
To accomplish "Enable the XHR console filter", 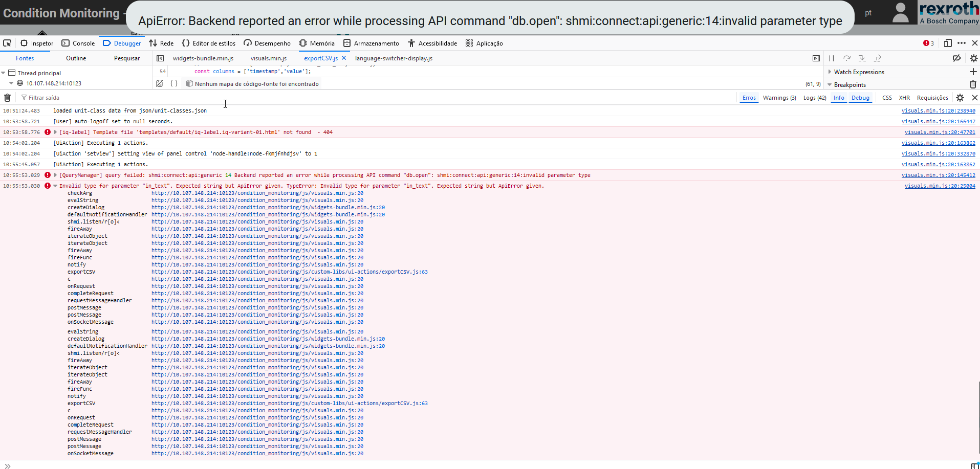I will tap(904, 98).
